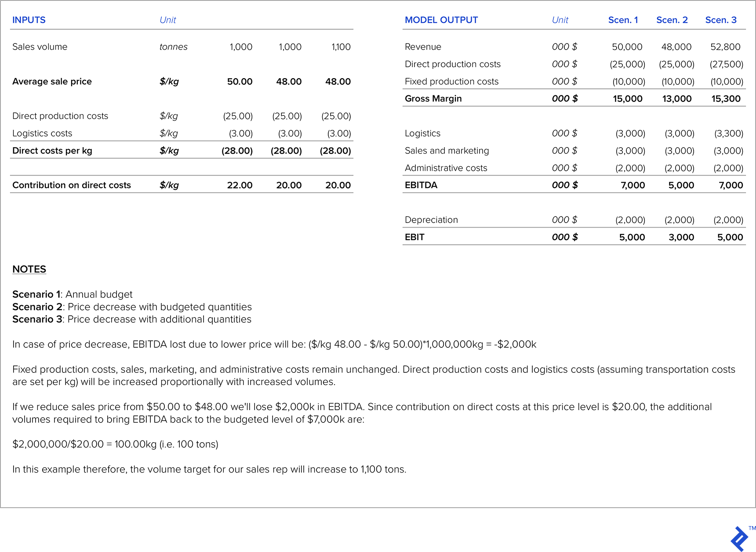The image size is (756, 552).
Task: Click the 1,100 tonnes sales volume value
Action: pyautogui.click(x=341, y=47)
